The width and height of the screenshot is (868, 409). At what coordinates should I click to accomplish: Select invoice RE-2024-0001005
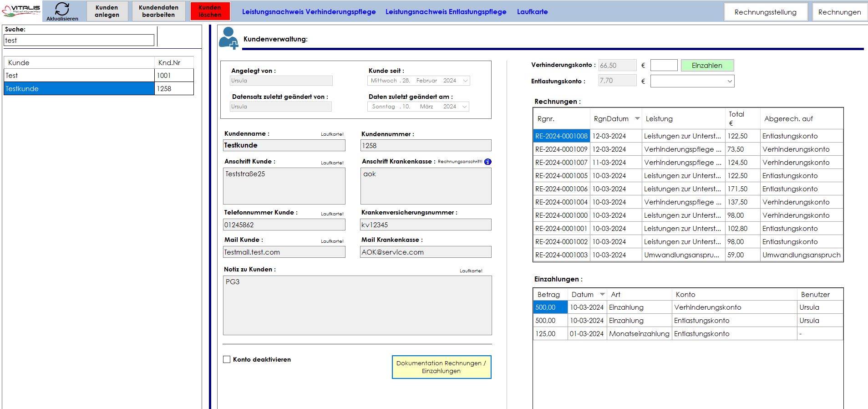[x=688, y=176]
